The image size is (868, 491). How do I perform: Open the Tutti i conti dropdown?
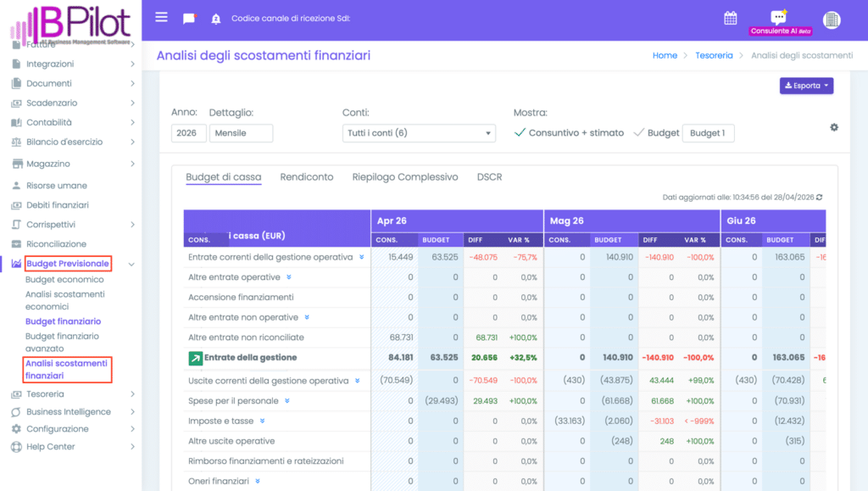(x=419, y=133)
